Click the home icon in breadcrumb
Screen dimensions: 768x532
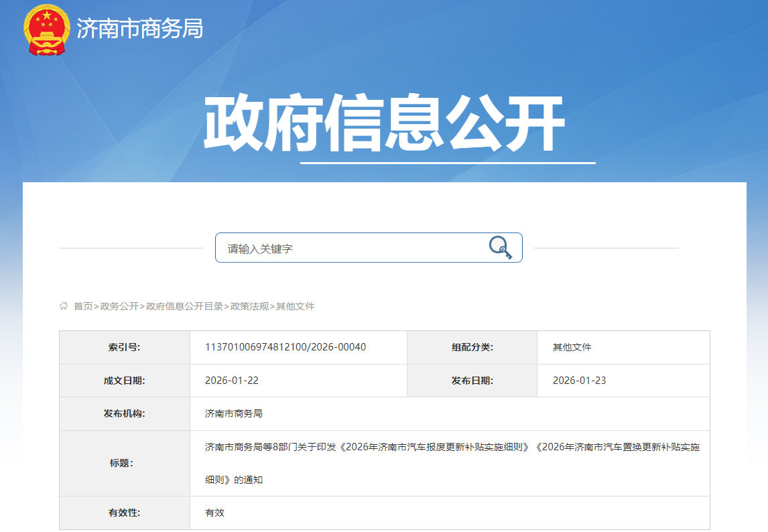pyautogui.click(x=64, y=306)
